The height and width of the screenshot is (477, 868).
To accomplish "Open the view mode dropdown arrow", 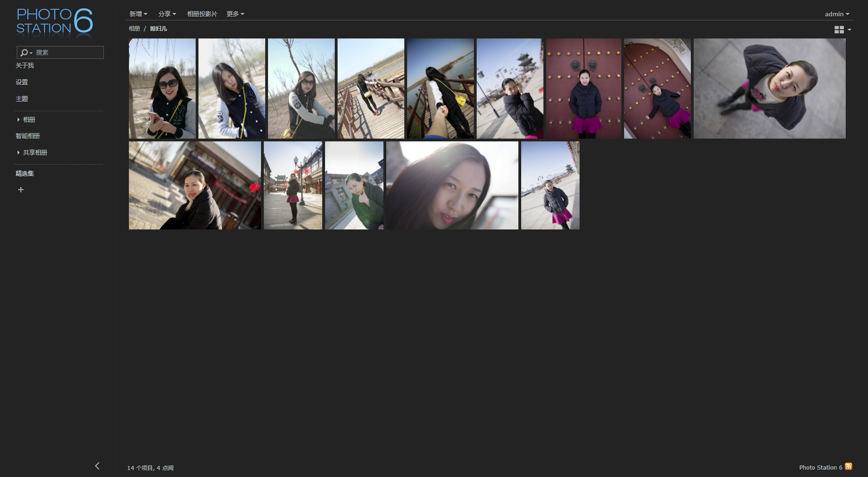I will pyautogui.click(x=849, y=30).
